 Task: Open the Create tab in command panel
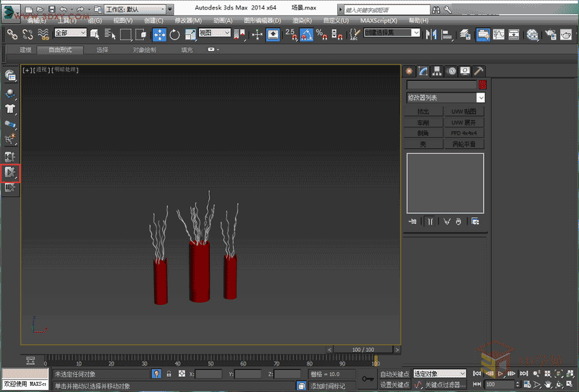pos(410,71)
